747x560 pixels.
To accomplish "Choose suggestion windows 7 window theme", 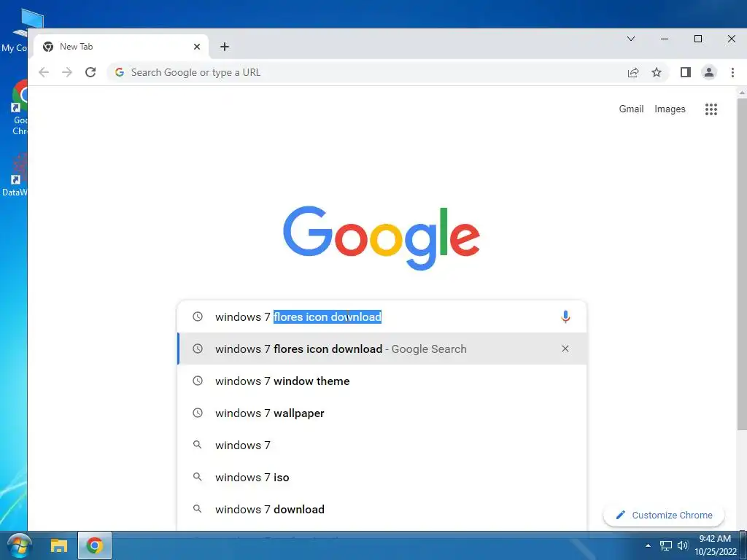I will pyautogui.click(x=382, y=381).
